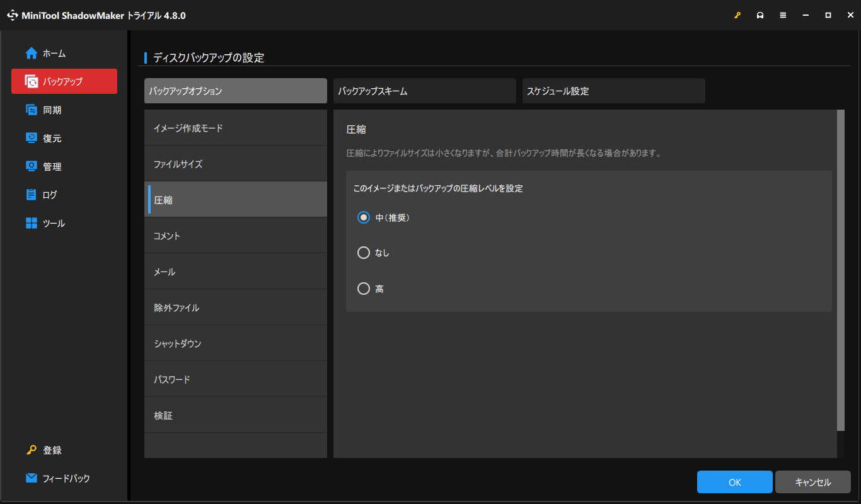Open support via headset icon

(760, 15)
